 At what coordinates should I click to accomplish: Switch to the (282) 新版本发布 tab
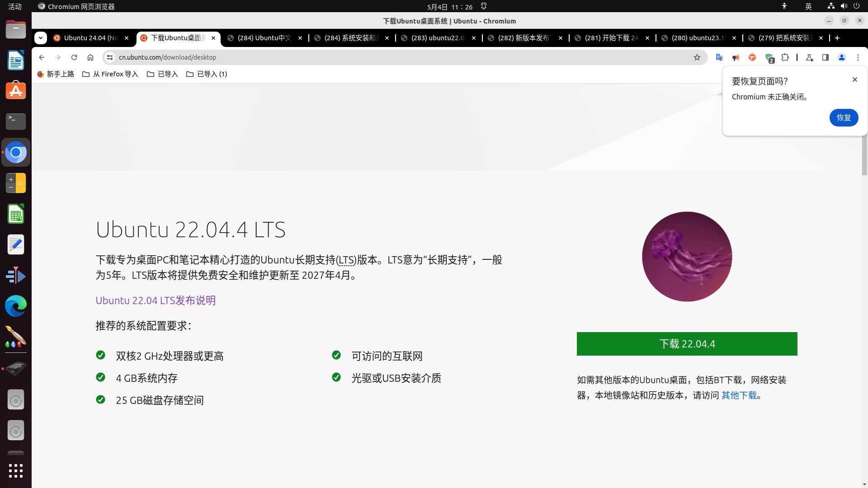[525, 38]
